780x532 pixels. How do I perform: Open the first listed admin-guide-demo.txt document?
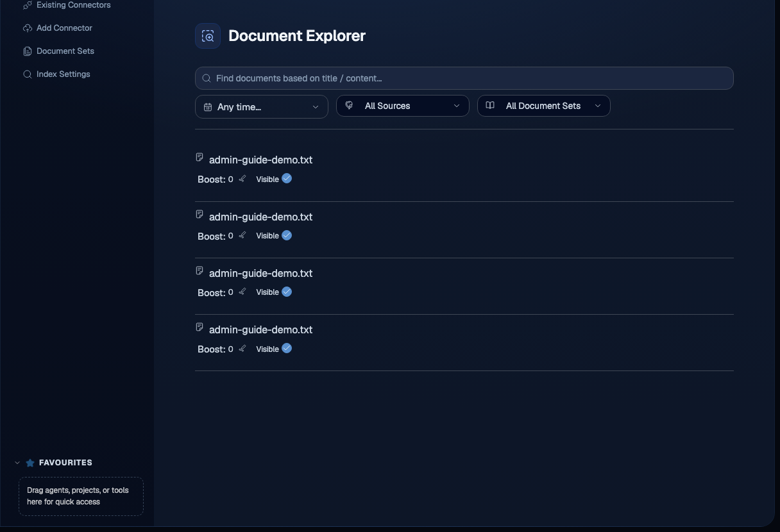[x=260, y=160]
